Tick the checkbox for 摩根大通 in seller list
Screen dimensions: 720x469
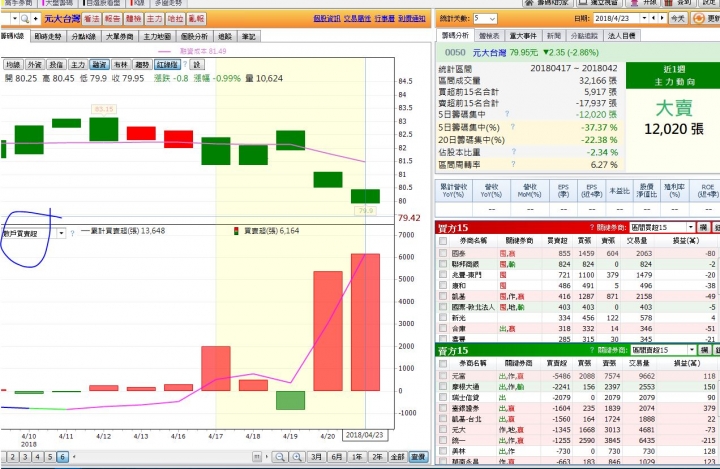click(x=443, y=386)
